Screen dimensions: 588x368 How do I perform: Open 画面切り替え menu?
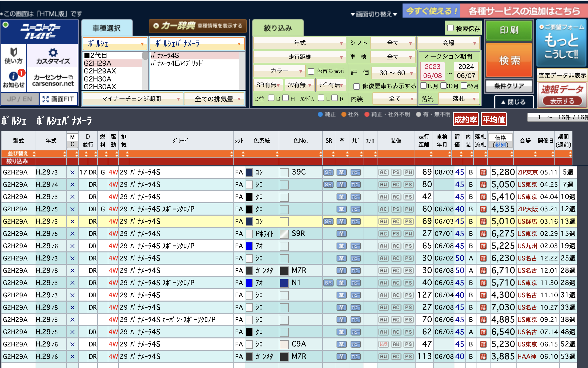pos(374,14)
